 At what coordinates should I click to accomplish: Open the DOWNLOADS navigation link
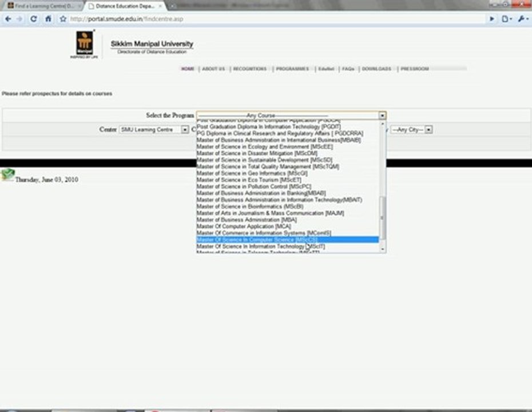coord(376,69)
